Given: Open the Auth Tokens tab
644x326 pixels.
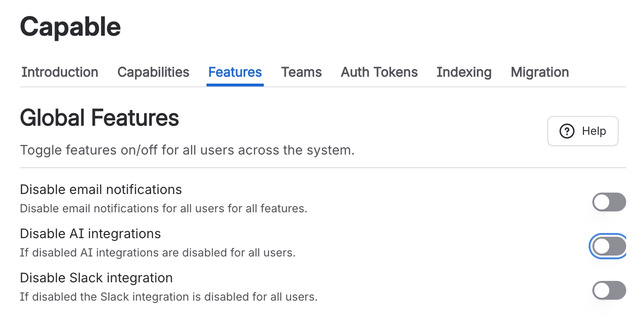Looking at the screenshot, I should (x=379, y=72).
